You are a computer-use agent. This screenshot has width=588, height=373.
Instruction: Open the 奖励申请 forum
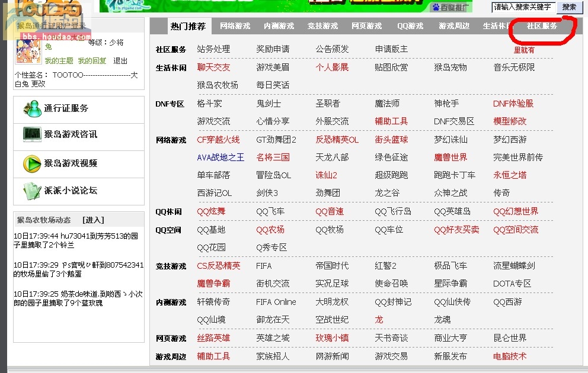(273, 49)
